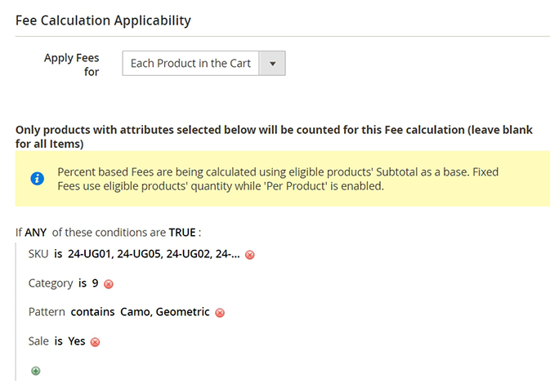This screenshot has width=559, height=392.
Task: Delete the Category is 9 condition
Action: pyautogui.click(x=109, y=284)
